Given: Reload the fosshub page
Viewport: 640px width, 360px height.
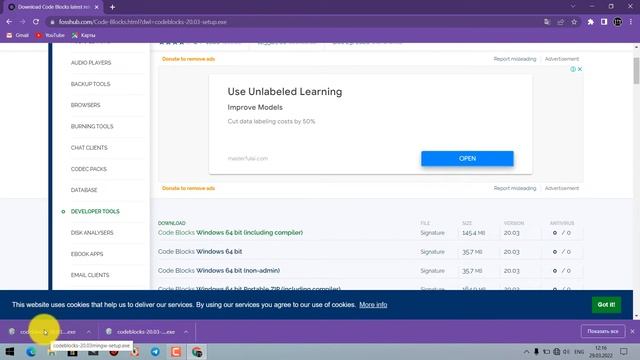Looking at the screenshot, I should (36, 22).
